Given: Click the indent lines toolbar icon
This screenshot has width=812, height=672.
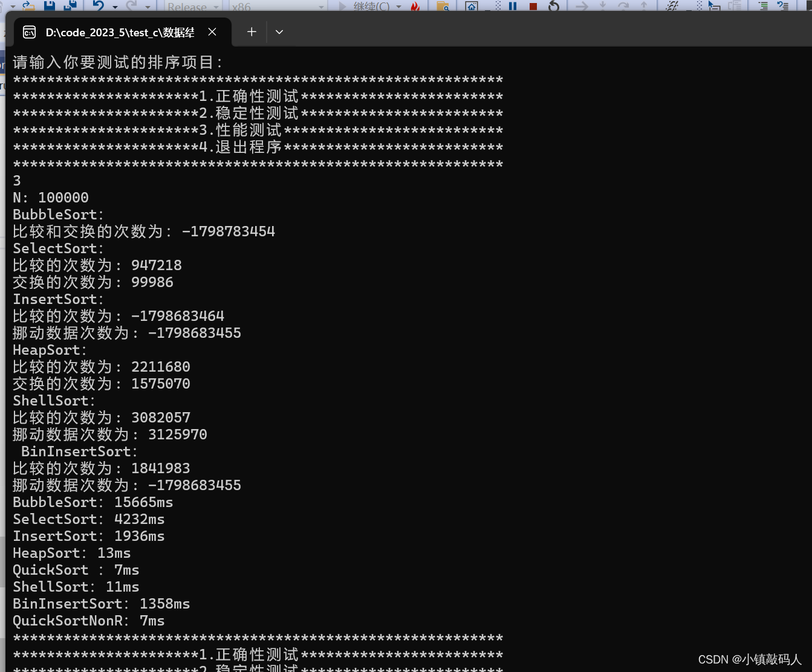Looking at the screenshot, I should pyautogui.click(x=763, y=5).
